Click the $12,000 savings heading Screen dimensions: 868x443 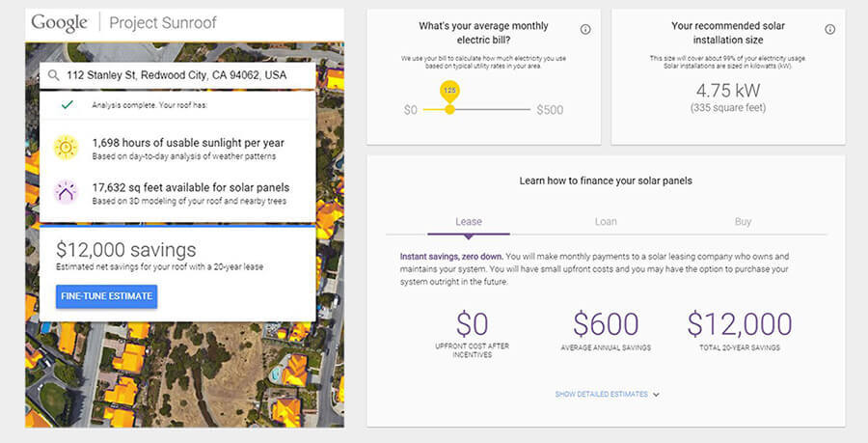tap(125, 249)
